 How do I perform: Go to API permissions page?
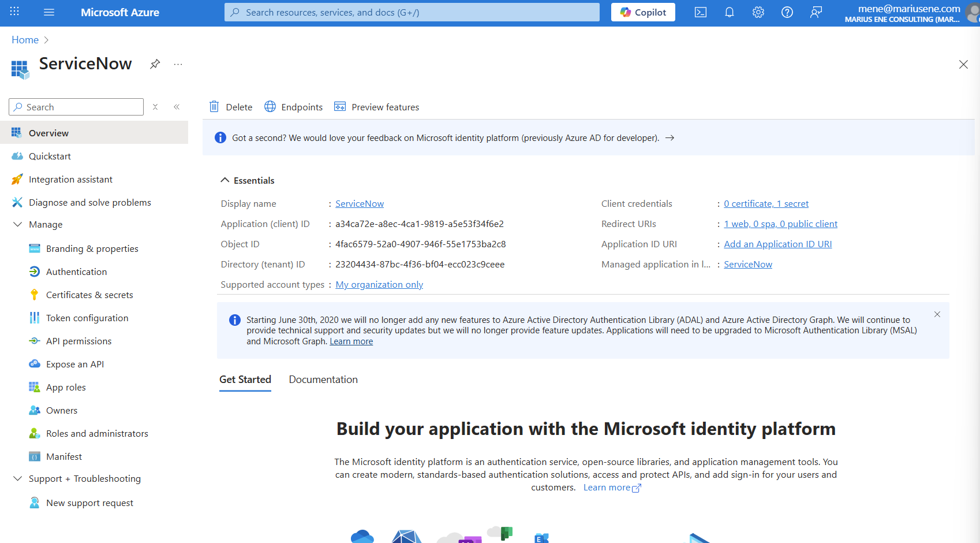(x=78, y=341)
